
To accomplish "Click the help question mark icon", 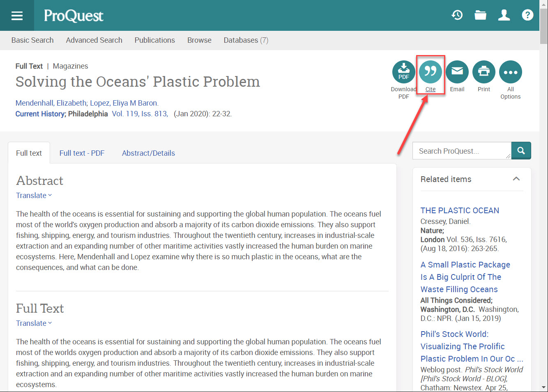I will click(527, 15).
